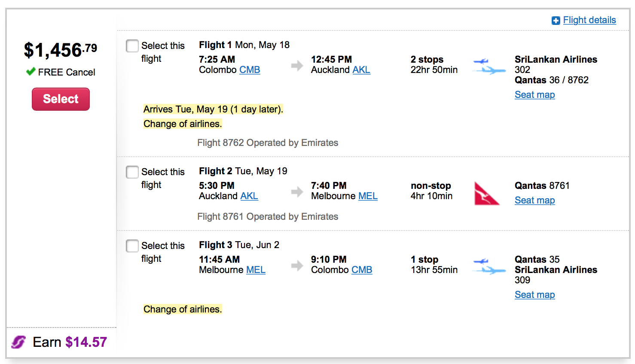Click the CMB airport link in Flight 1
Screen dimensions: 635x364
[x=250, y=70]
